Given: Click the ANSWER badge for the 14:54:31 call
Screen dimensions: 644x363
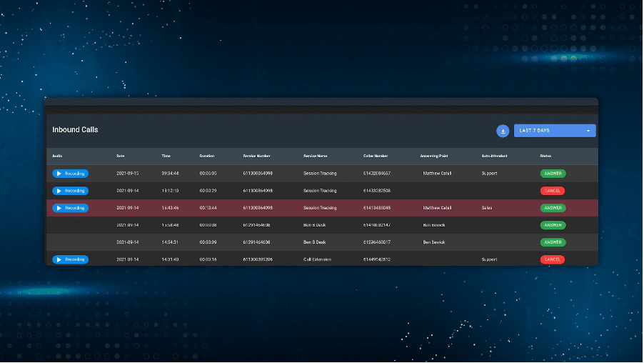Looking at the screenshot, I should tap(553, 242).
